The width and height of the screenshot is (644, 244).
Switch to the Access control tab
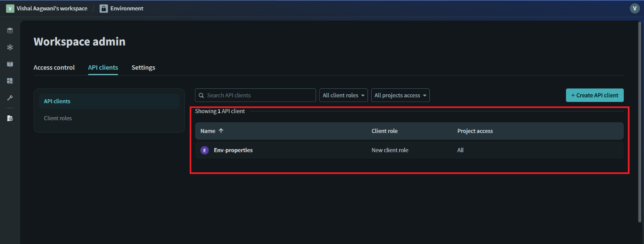tap(54, 68)
